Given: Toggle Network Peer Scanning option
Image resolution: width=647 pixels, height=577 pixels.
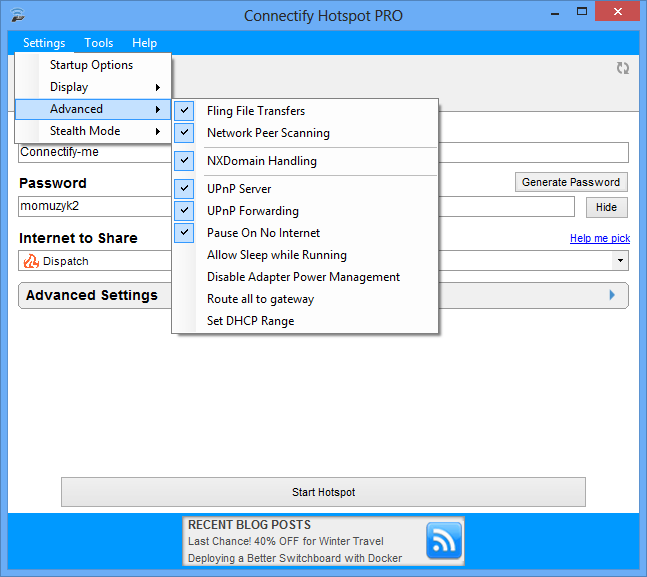Looking at the screenshot, I should pyautogui.click(x=305, y=133).
